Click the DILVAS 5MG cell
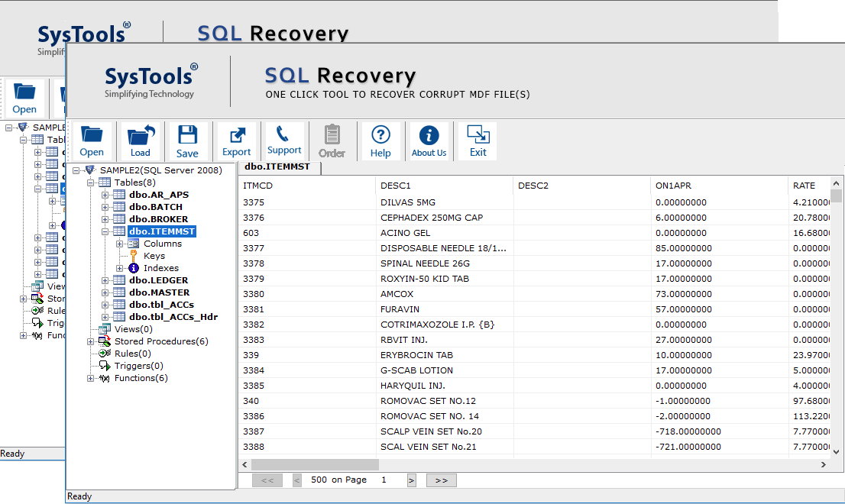Viewport: 845px width, 504px height. (x=444, y=202)
